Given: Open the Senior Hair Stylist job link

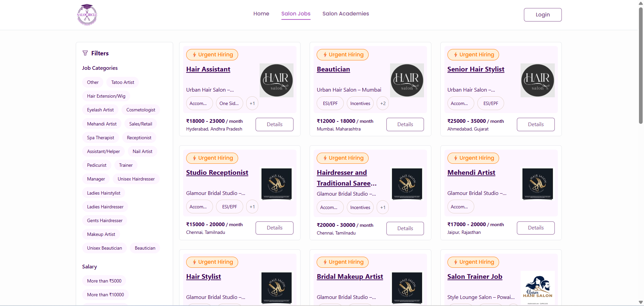Looking at the screenshot, I should (476, 69).
